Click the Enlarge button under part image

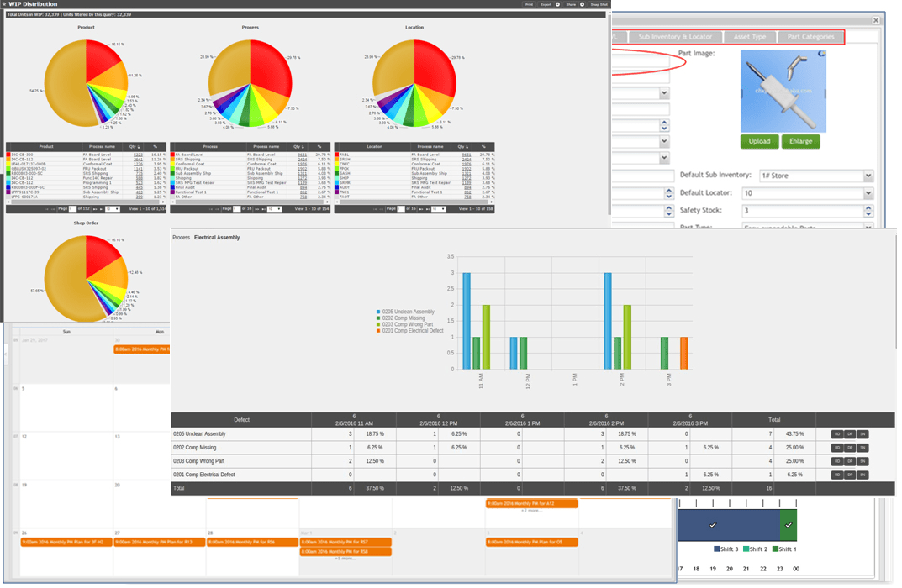click(800, 141)
